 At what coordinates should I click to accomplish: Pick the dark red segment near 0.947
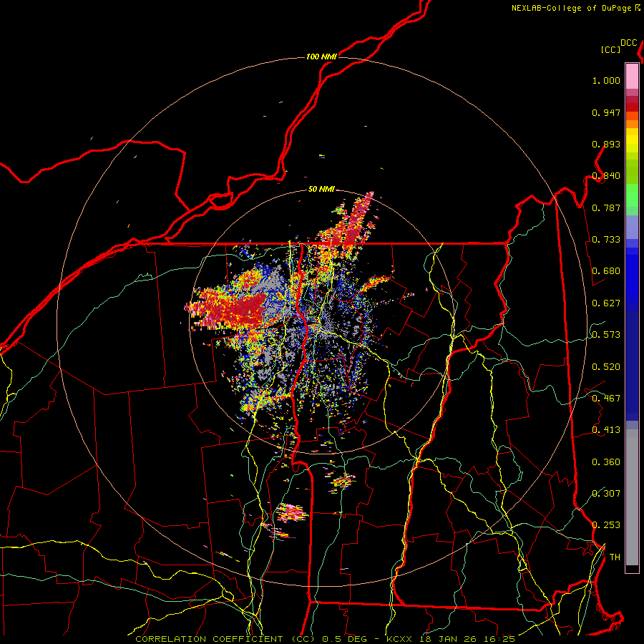(x=632, y=107)
